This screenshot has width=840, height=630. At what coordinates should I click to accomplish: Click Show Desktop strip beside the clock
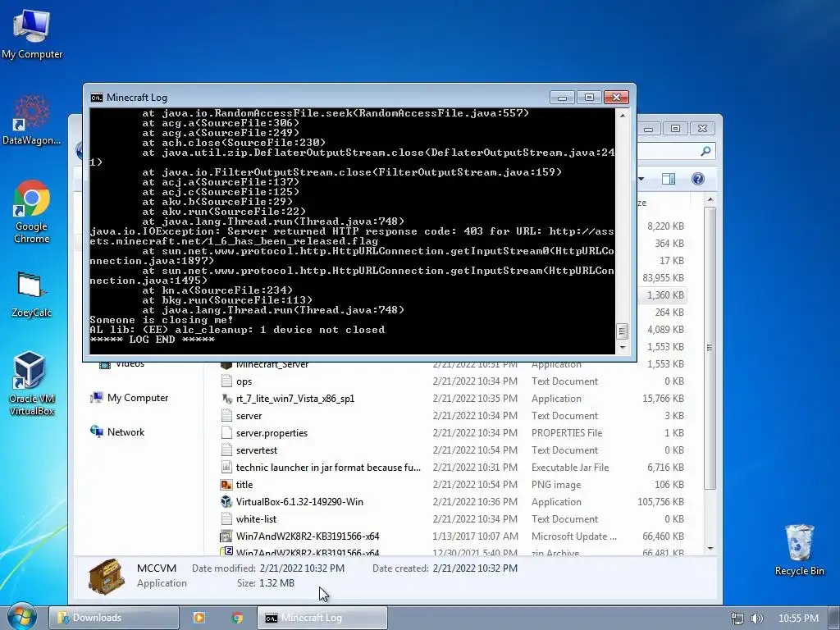834,617
